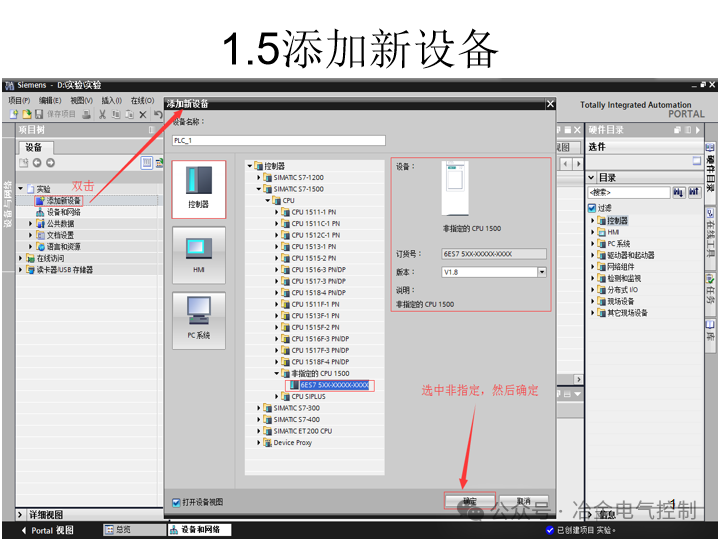Click the hardware catalog 搜索 field
720x540 pixels.
[x=629, y=192]
